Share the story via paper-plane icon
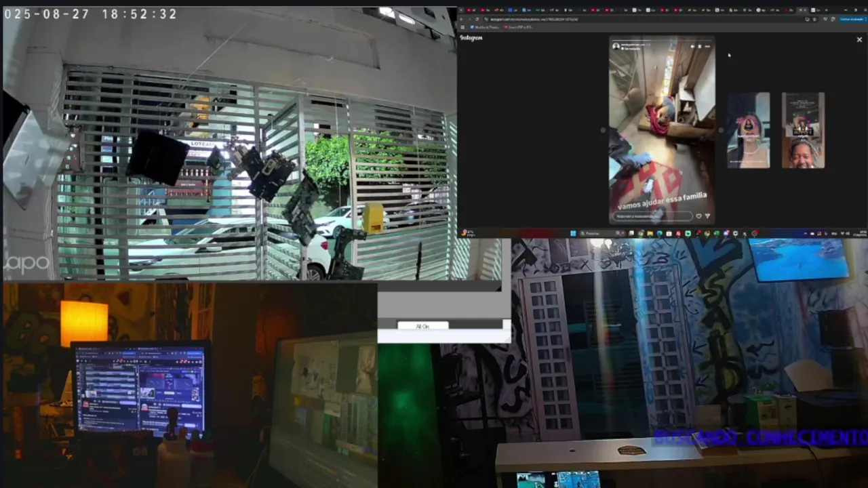The height and width of the screenshot is (488, 868). coord(707,216)
